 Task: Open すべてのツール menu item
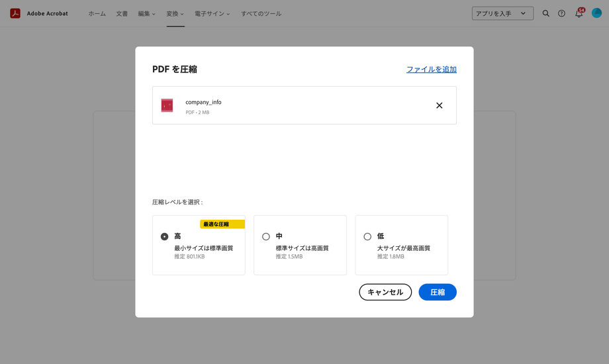pos(261,13)
